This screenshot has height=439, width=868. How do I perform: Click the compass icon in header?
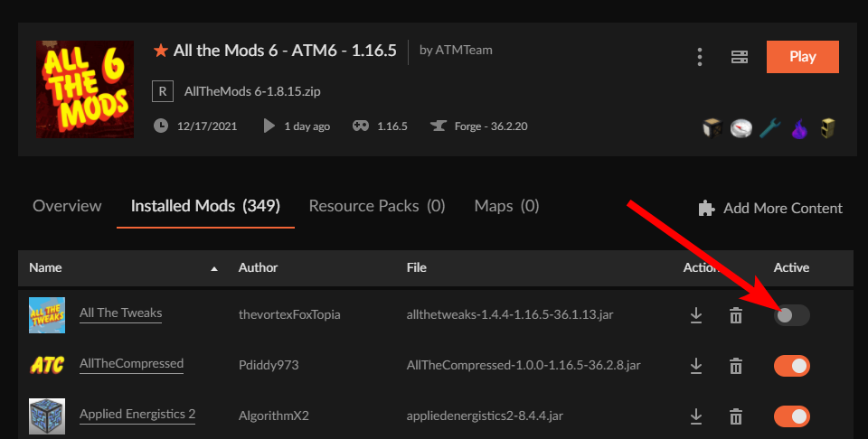[741, 128]
